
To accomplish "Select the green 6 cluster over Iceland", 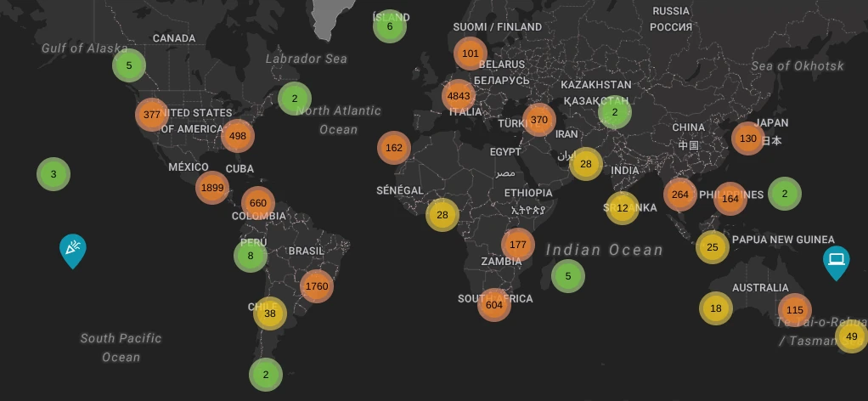I will coord(390,26).
